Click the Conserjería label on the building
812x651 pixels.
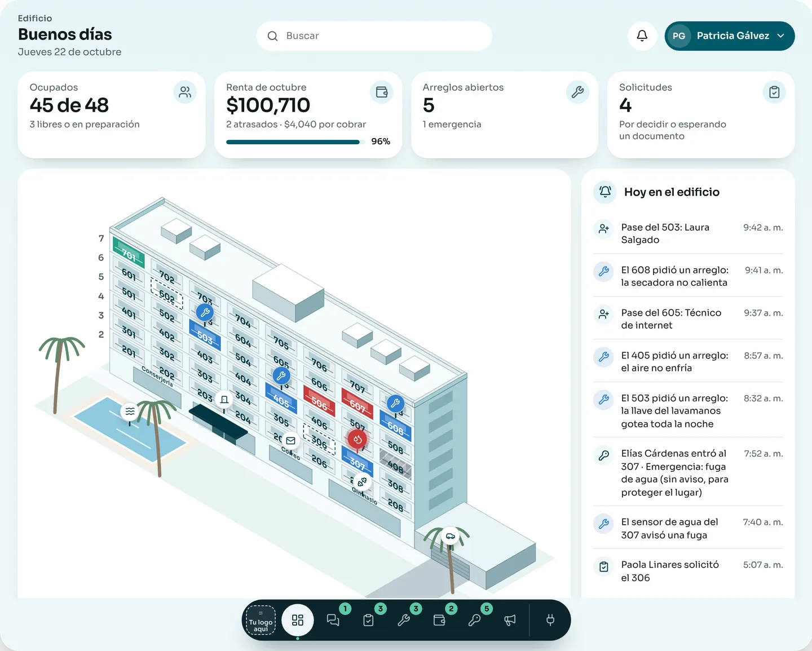pyautogui.click(x=157, y=376)
